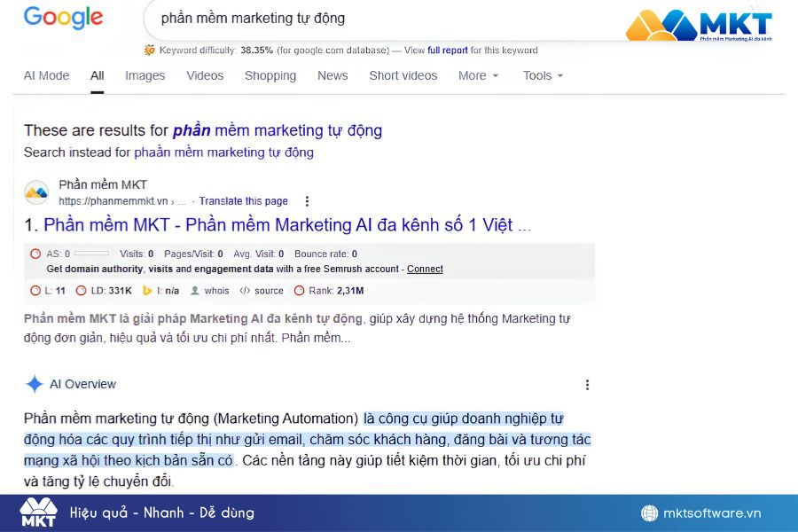Open the Short videos tab

pos(403,75)
